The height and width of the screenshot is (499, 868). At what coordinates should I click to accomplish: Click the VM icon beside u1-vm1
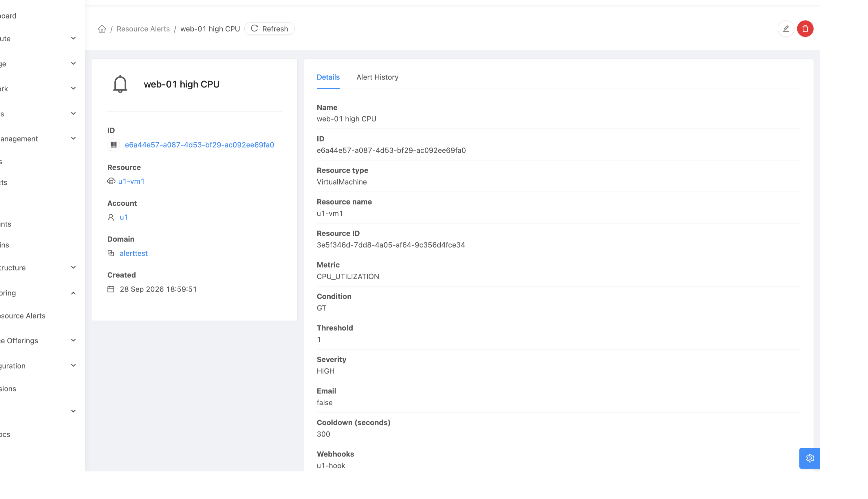(x=111, y=181)
